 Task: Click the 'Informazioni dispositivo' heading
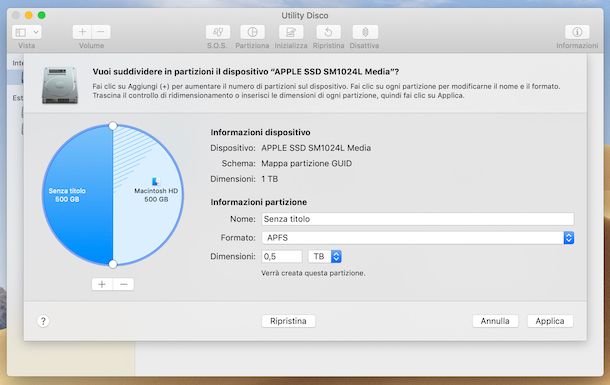[260, 132]
